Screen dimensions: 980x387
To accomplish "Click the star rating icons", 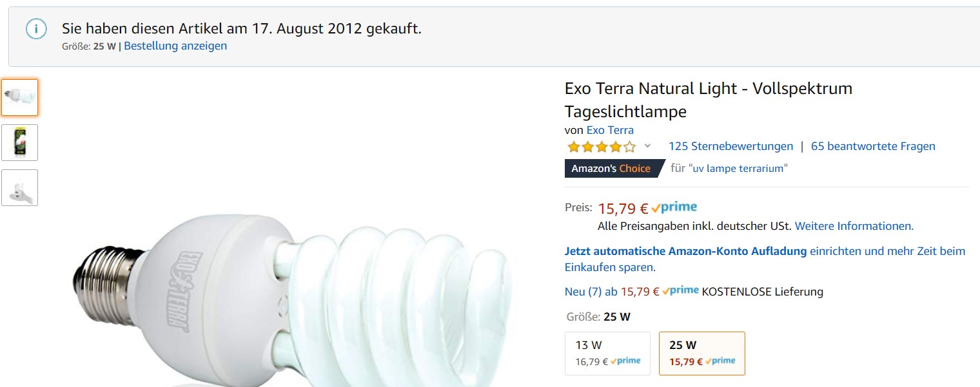I will [x=601, y=147].
